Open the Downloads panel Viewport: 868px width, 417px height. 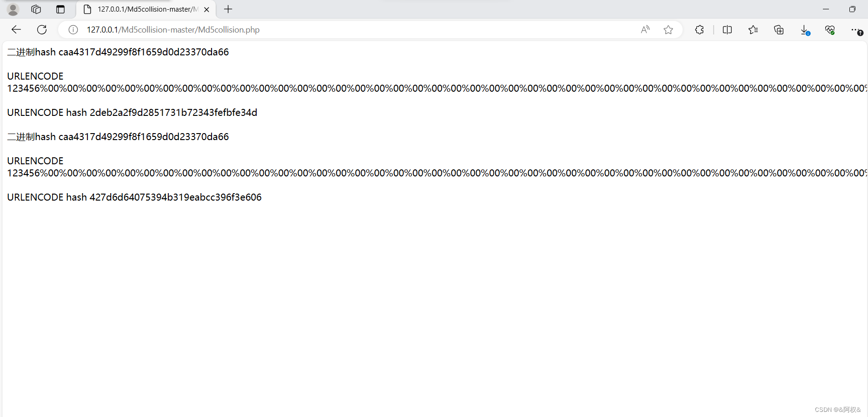tap(805, 30)
